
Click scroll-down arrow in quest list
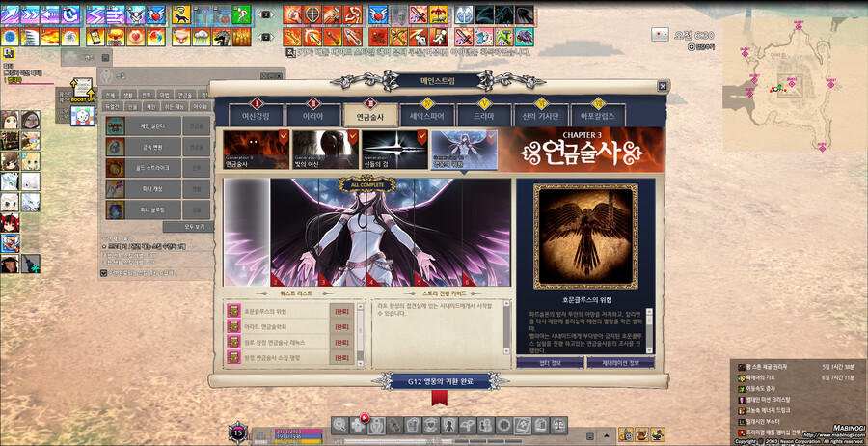coord(361,363)
